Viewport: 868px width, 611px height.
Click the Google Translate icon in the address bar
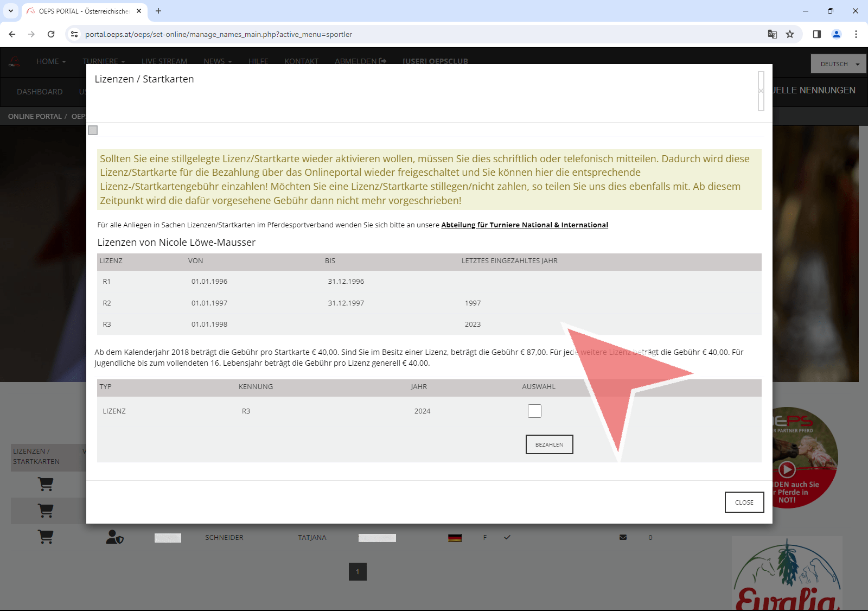tap(772, 34)
